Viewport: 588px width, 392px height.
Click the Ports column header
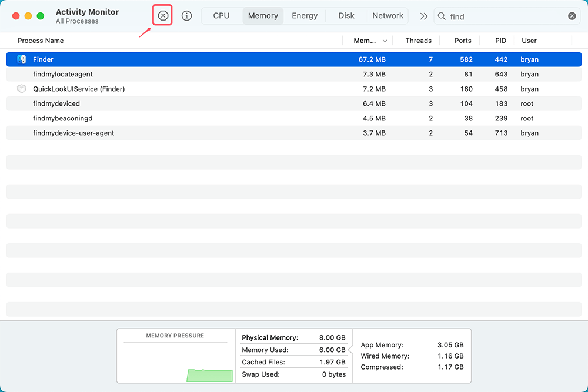[x=463, y=41]
